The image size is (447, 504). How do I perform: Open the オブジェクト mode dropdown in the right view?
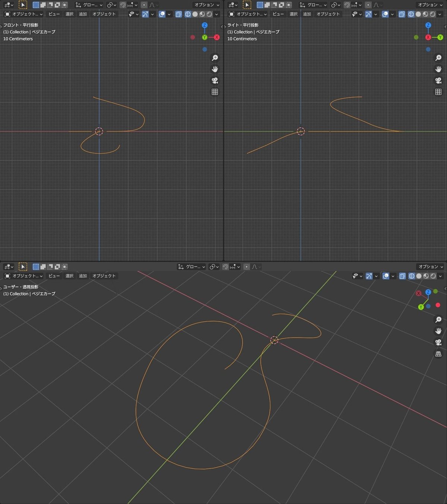pos(248,14)
